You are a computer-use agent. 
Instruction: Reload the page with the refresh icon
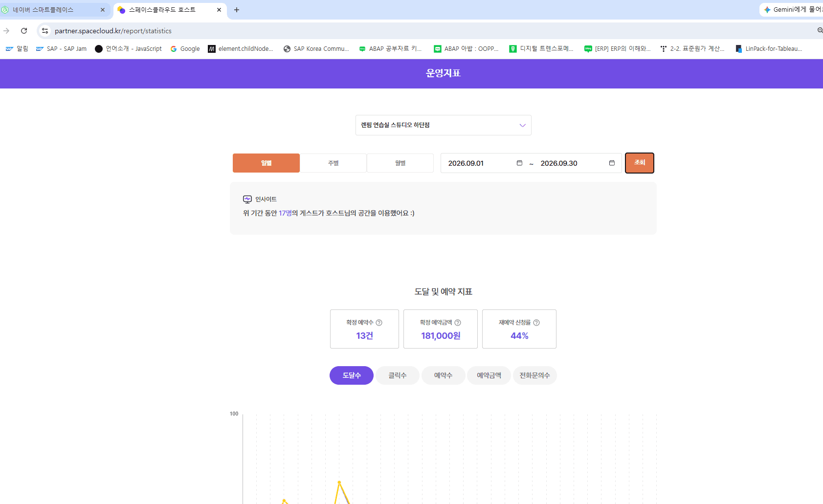24,31
